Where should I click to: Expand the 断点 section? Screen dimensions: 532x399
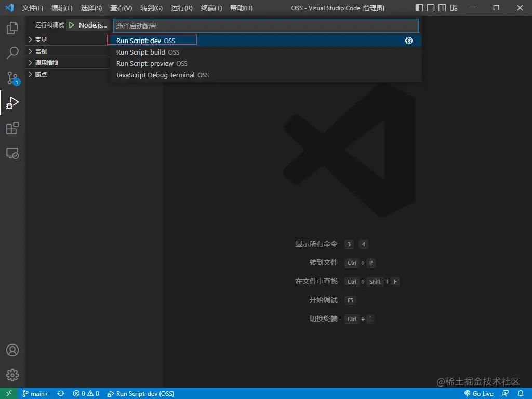click(x=68, y=74)
